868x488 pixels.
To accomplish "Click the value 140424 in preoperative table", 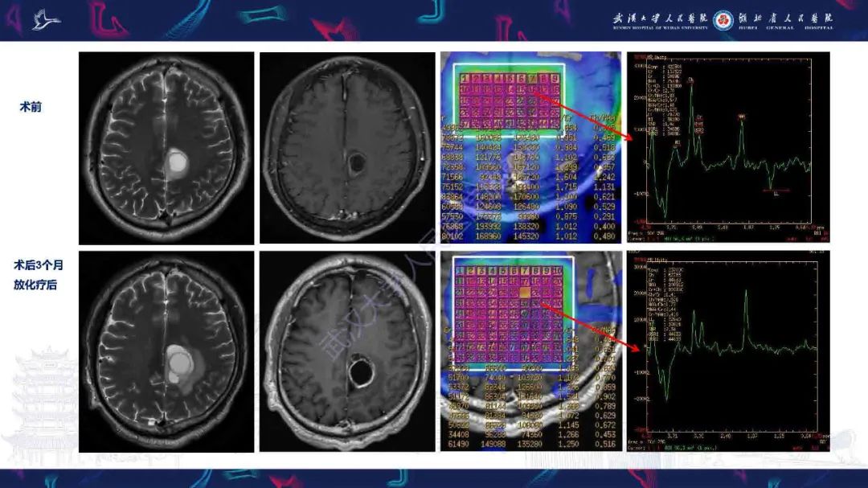I will point(488,147).
